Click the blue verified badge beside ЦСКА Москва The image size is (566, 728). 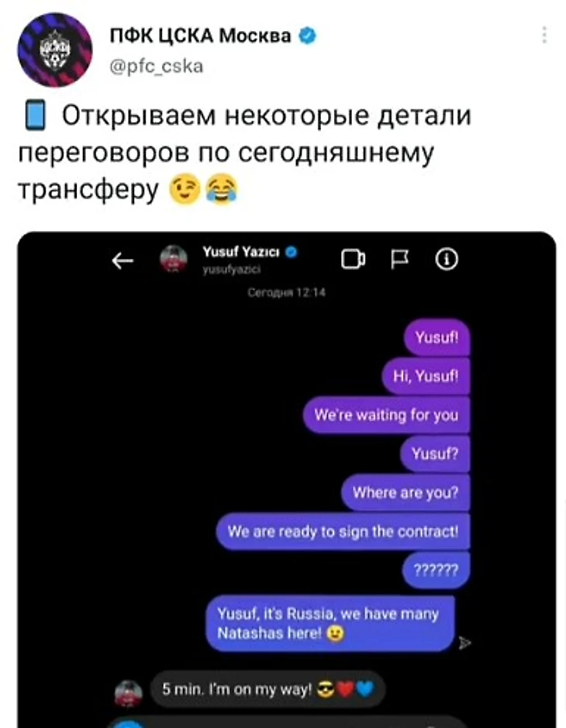coord(307,36)
